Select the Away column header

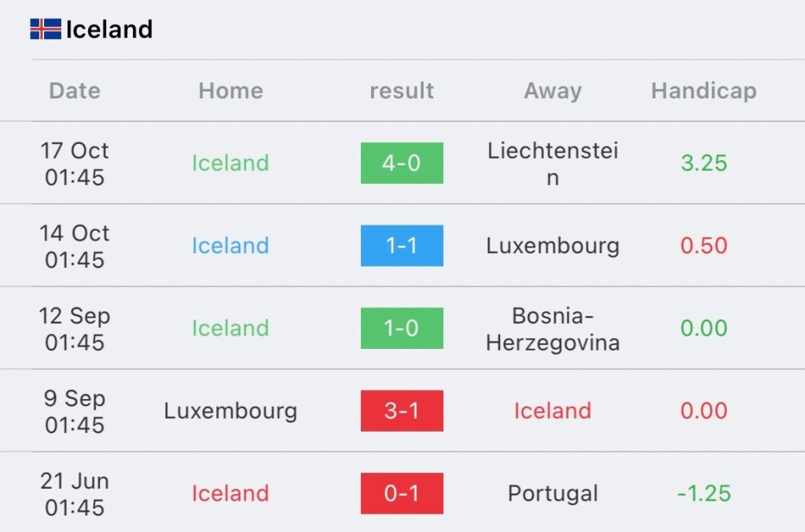click(x=553, y=91)
